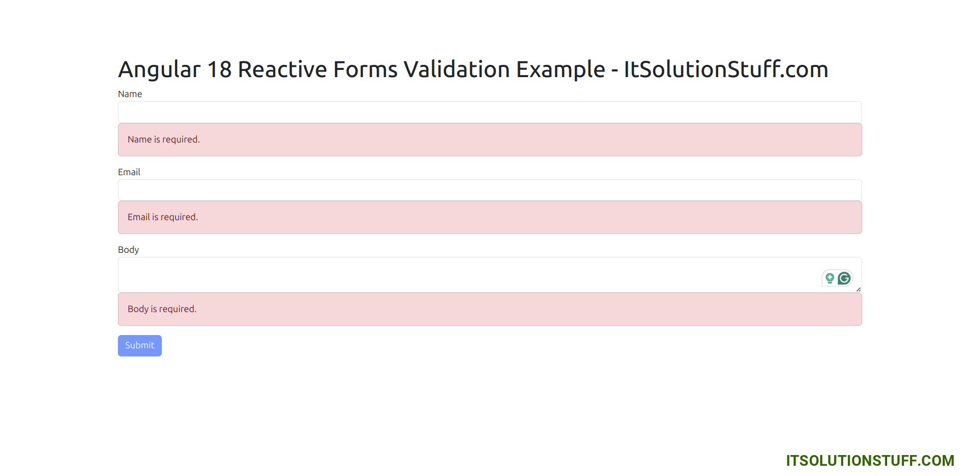Click "ItSolutionStuff.com" in the page heading
This screenshot has height=476, width=980.
click(726, 69)
